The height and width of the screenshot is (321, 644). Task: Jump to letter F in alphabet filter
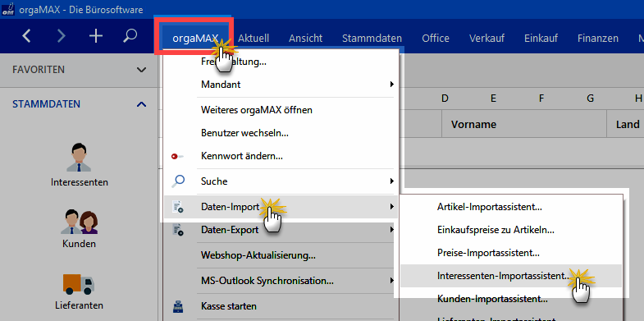click(541, 99)
